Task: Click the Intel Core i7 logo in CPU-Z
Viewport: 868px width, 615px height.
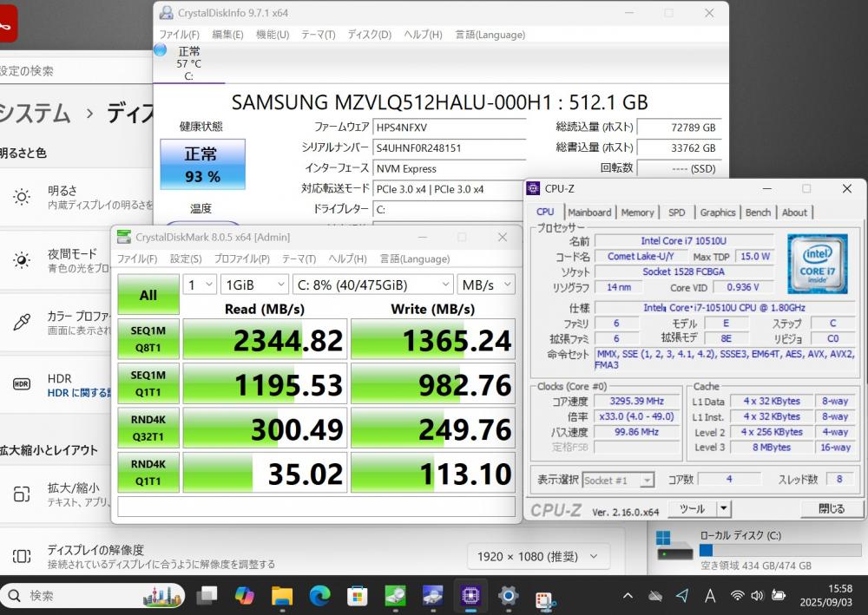Action: click(x=817, y=263)
